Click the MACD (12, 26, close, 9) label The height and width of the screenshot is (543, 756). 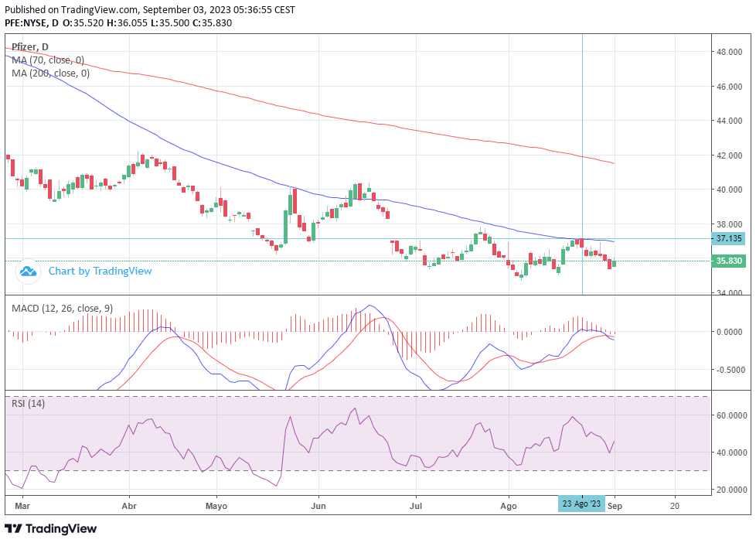tap(62, 308)
